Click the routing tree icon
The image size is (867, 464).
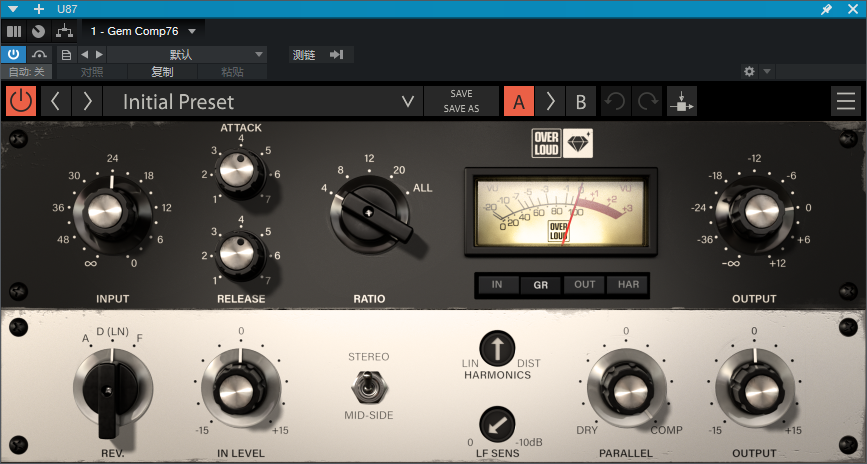[x=64, y=31]
